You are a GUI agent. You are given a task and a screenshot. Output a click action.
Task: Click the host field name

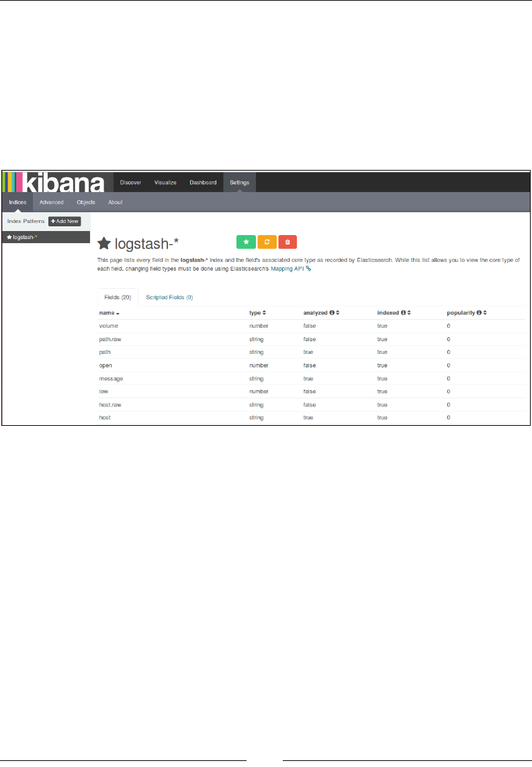(105, 418)
